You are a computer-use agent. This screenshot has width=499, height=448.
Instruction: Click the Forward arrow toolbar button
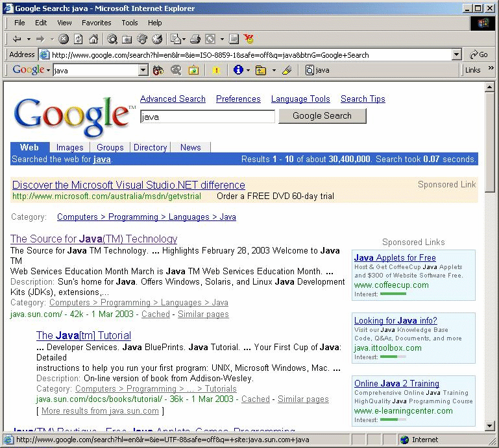click(40, 39)
